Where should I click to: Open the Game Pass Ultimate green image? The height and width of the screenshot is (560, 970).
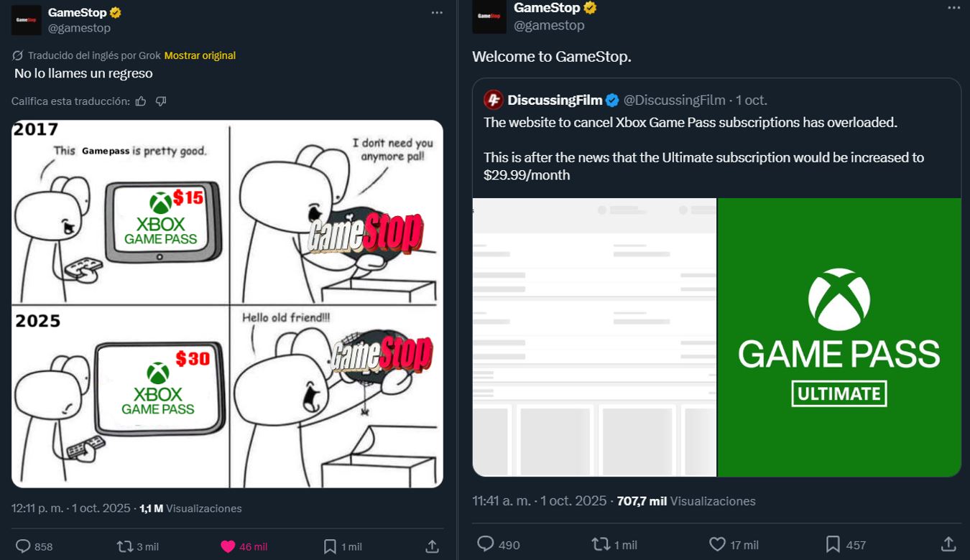click(839, 337)
